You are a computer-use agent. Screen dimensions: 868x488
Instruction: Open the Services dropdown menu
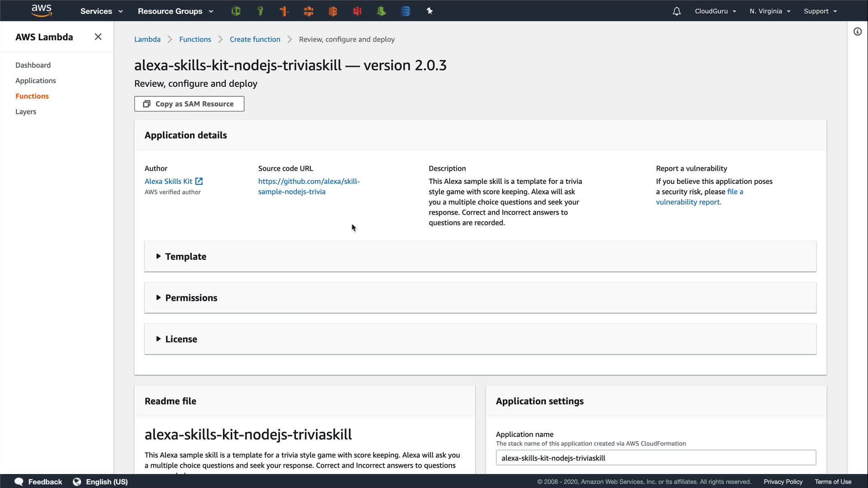[101, 11]
